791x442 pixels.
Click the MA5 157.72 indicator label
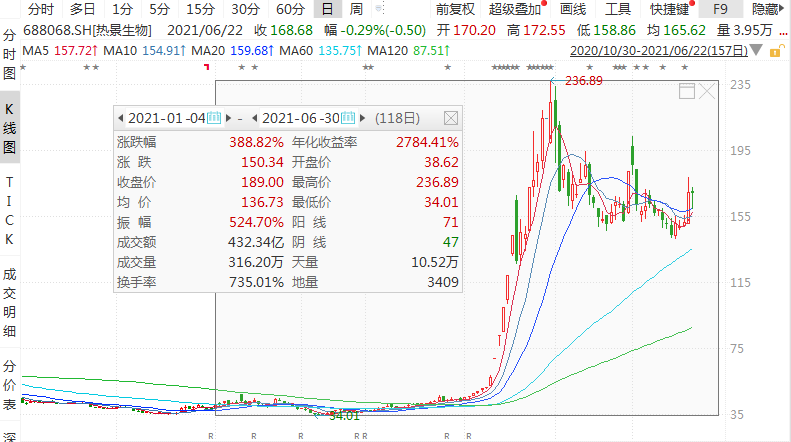pos(60,50)
